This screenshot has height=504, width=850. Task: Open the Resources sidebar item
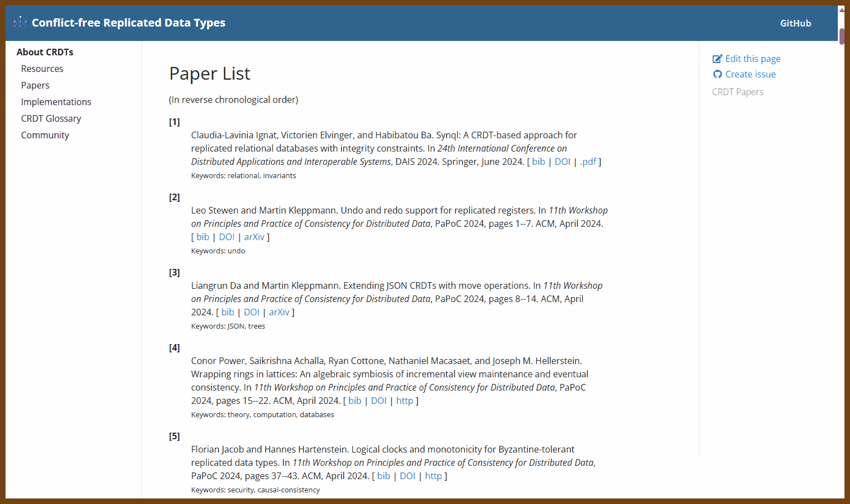[x=42, y=69]
